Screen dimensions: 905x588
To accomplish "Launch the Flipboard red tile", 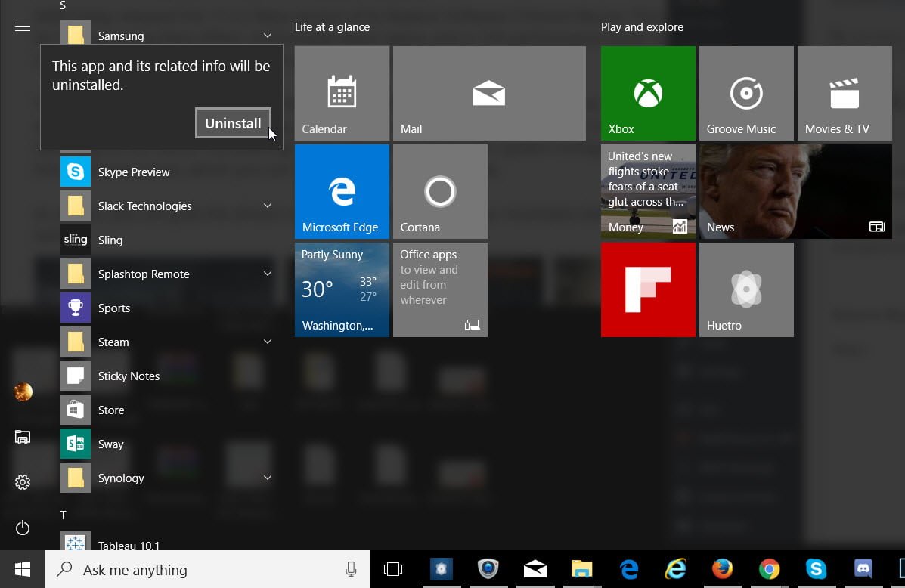I will (648, 289).
